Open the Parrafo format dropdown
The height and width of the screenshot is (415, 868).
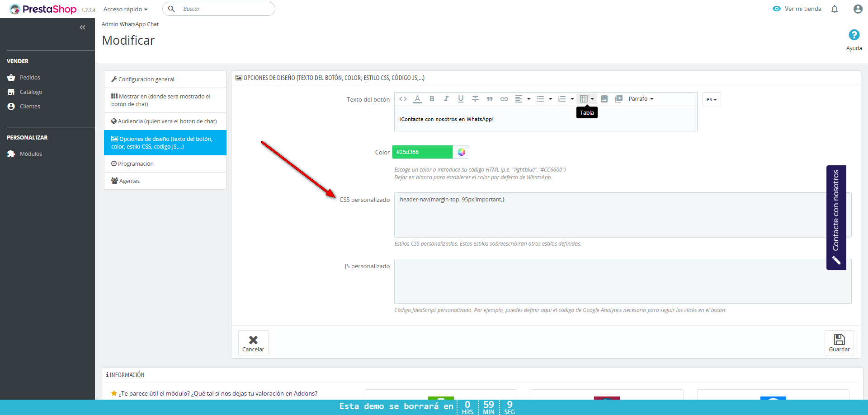(641, 99)
